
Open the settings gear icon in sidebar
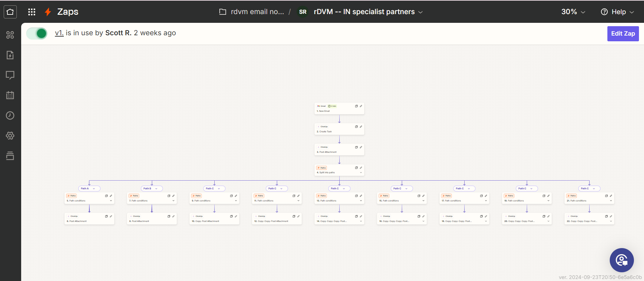point(10,136)
